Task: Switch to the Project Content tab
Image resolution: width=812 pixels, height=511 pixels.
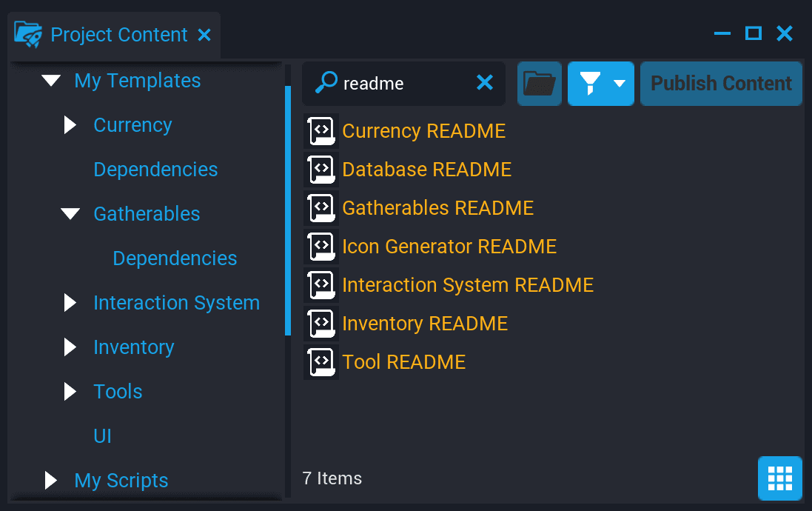Action: click(x=118, y=33)
